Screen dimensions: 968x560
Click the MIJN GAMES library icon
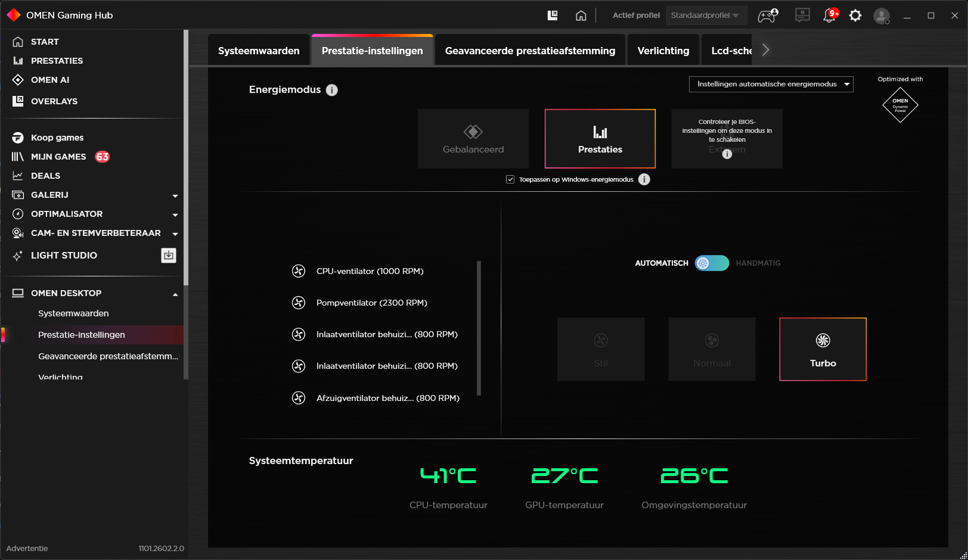pos(18,157)
